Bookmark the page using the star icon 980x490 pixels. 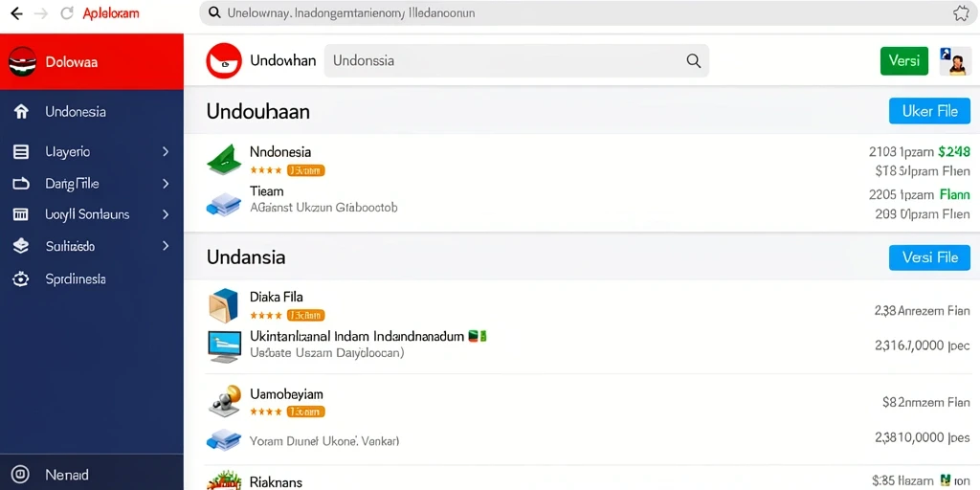pos(961,13)
